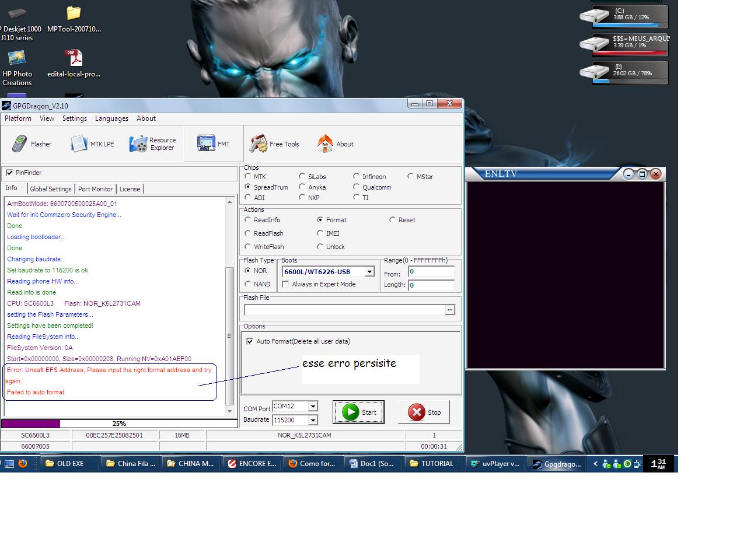Expand the Boots dropdown 6600L/WT6226-USB

[x=369, y=272]
